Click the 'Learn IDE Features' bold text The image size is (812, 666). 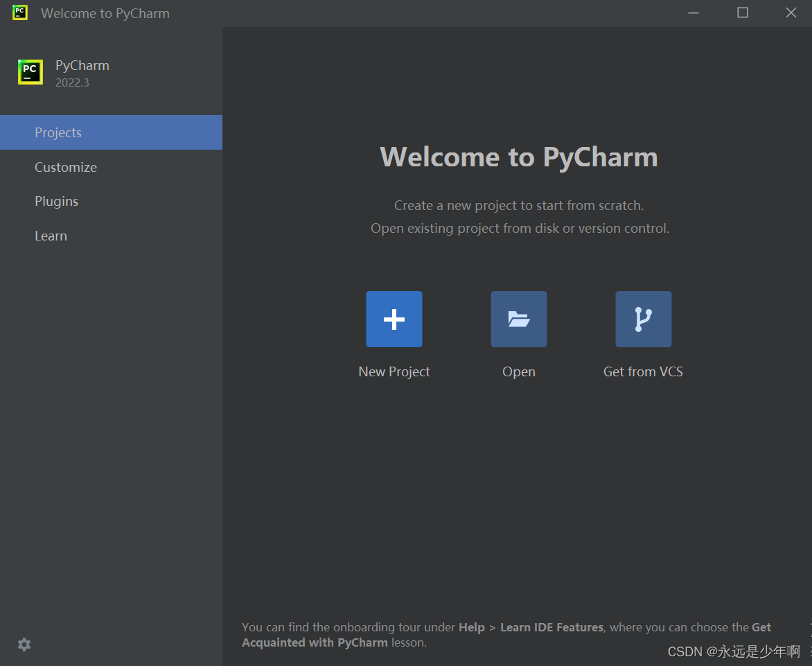pyautogui.click(x=552, y=627)
